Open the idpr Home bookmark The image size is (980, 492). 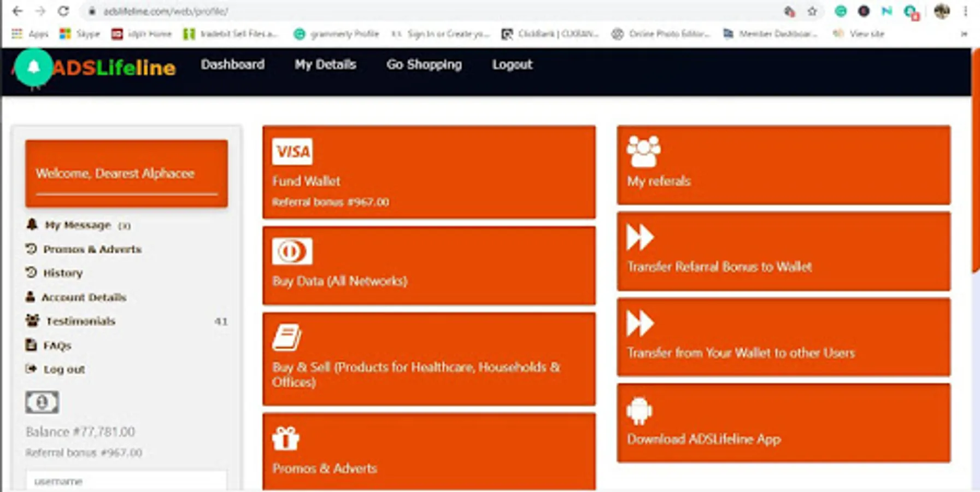click(x=142, y=34)
